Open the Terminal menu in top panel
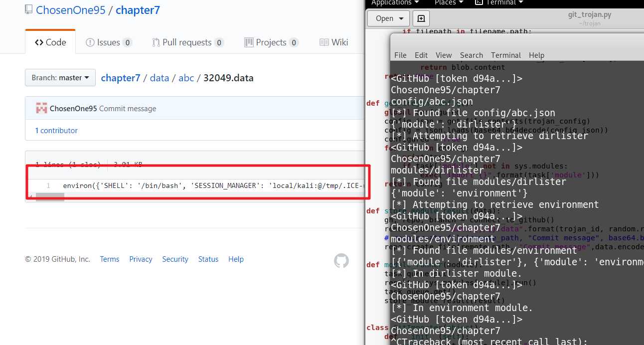 (x=499, y=2)
